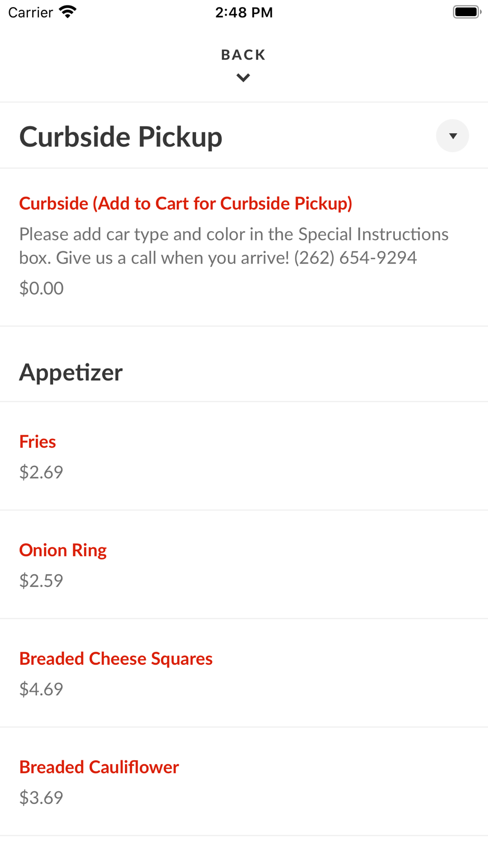Open Breaded Cheese Squares item
Image resolution: width=488 pixels, height=868 pixels.
pos(116,659)
